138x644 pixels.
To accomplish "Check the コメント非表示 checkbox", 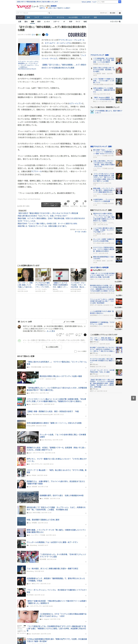I will 75,351.
